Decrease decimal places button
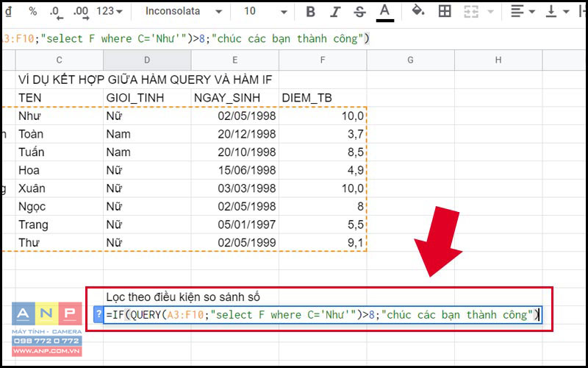 56,13
